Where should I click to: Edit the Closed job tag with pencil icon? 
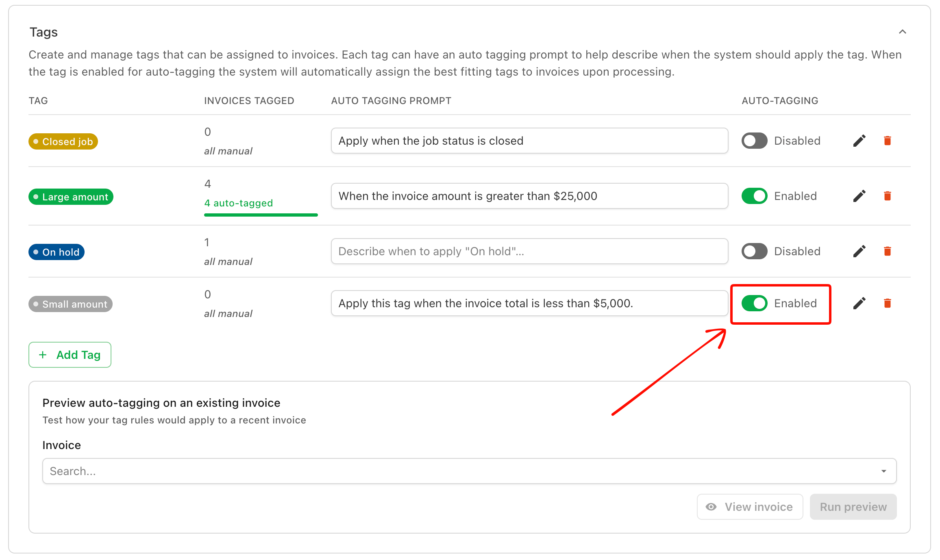859,141
